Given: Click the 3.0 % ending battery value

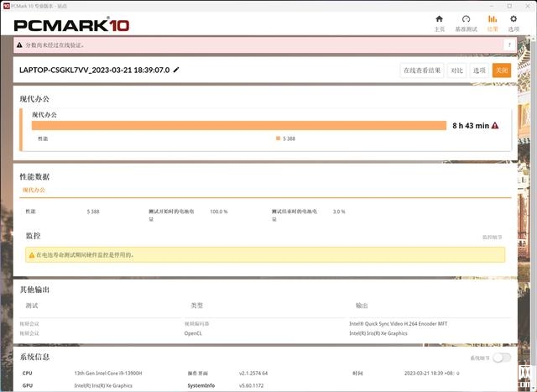Looking at the screenshot, I should (x=339, y=212).
